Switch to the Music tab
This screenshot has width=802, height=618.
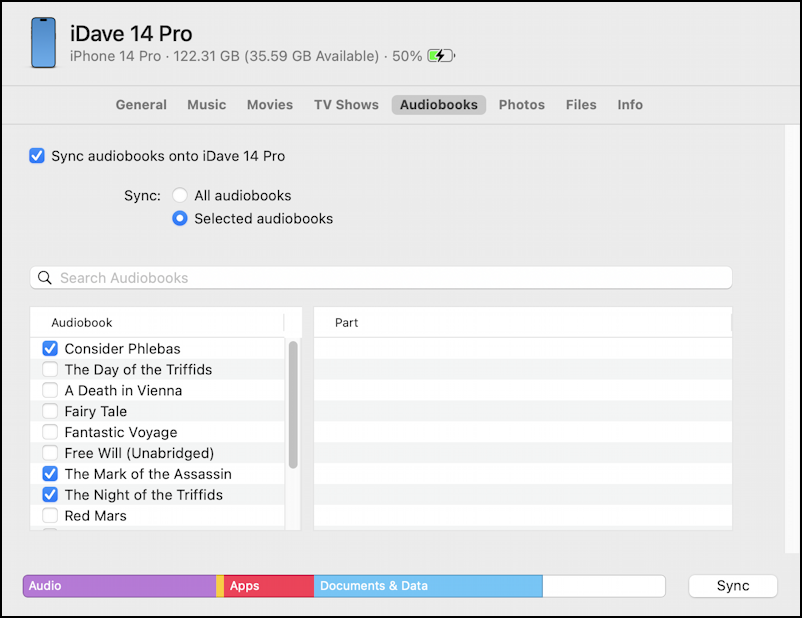pos(207,105)
